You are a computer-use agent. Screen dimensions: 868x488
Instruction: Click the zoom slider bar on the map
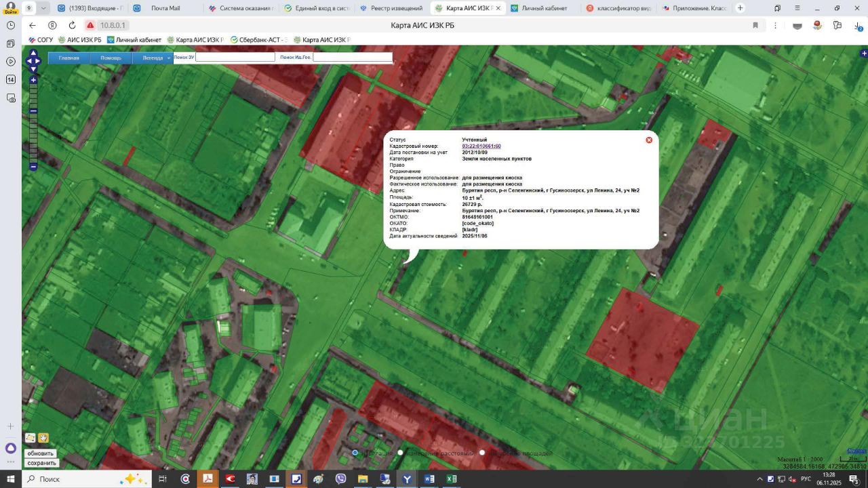click(x=33, y=123)
